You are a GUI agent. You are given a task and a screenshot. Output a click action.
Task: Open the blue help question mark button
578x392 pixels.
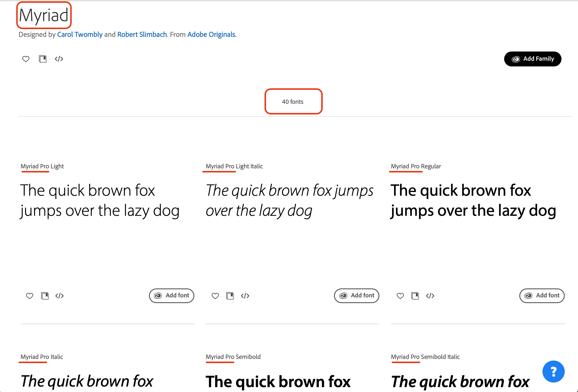(x=553, y=371)
